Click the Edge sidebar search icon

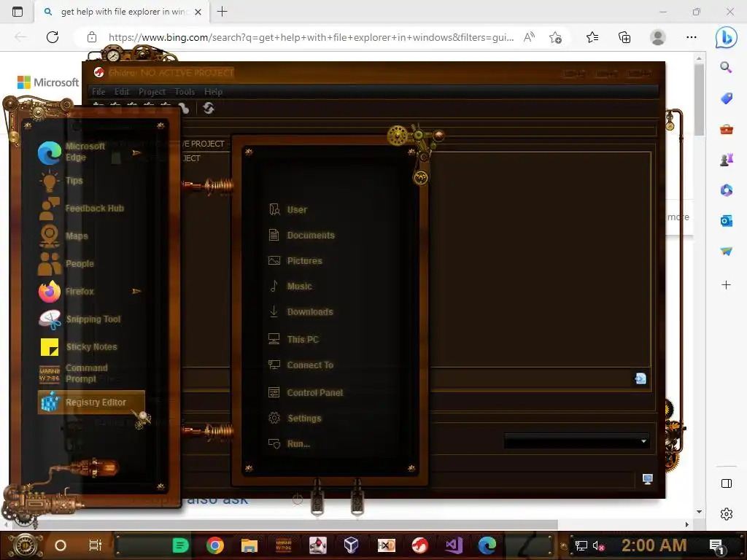coord(726,67)
